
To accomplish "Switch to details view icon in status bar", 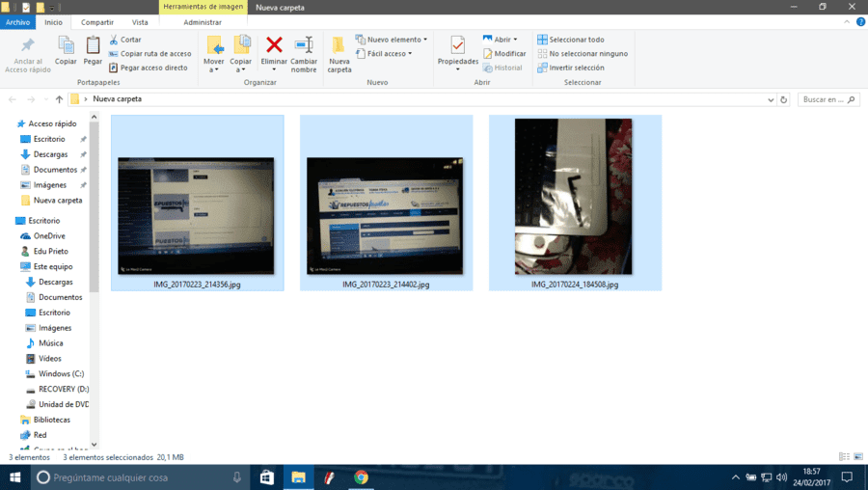I will click(x=844, y=457).
